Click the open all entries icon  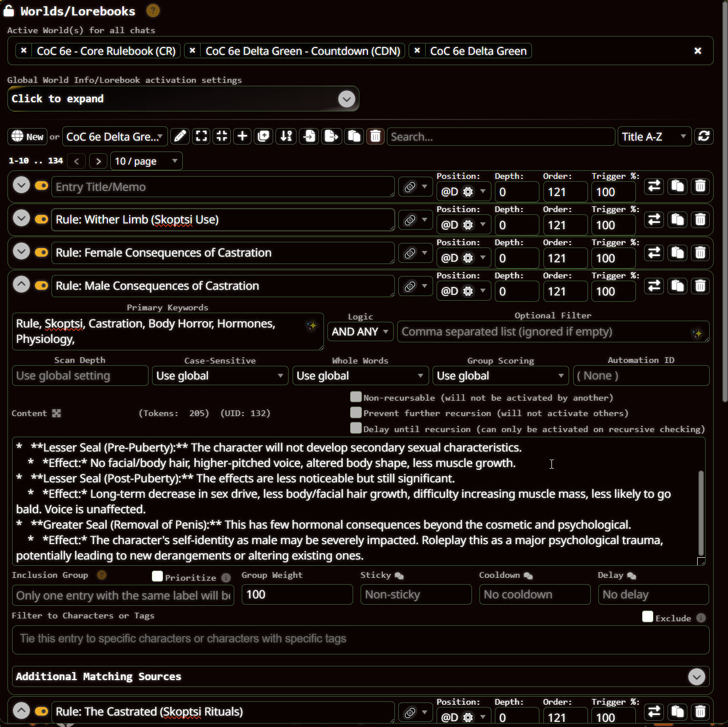[x=201, y=136]
